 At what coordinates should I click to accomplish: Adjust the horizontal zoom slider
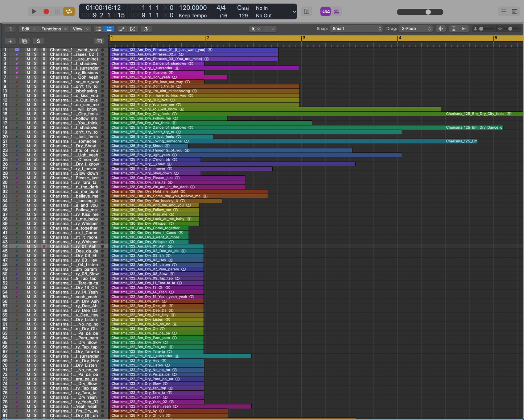(510, 28)
